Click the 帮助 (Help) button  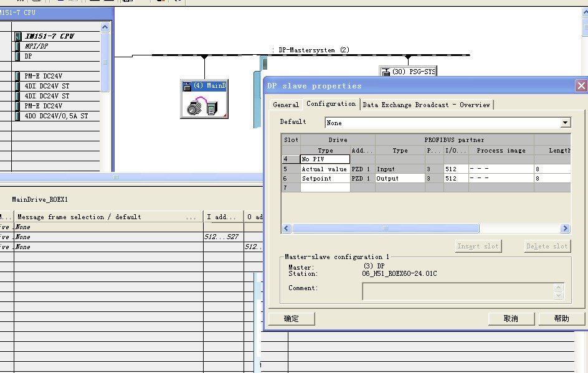561,319
